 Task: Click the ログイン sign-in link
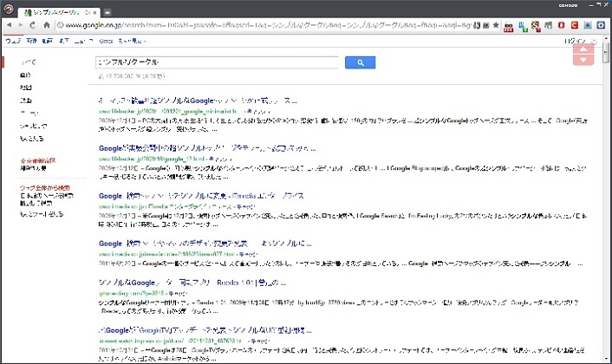pyautogui.click(x=576, y=41)
